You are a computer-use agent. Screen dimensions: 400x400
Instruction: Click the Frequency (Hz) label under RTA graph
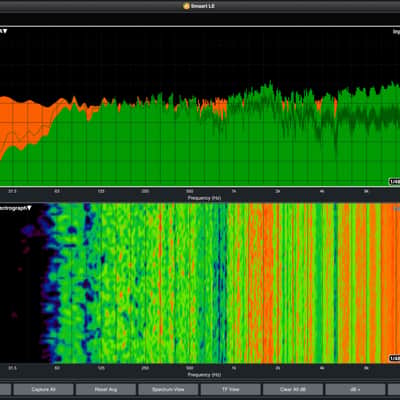204,198
